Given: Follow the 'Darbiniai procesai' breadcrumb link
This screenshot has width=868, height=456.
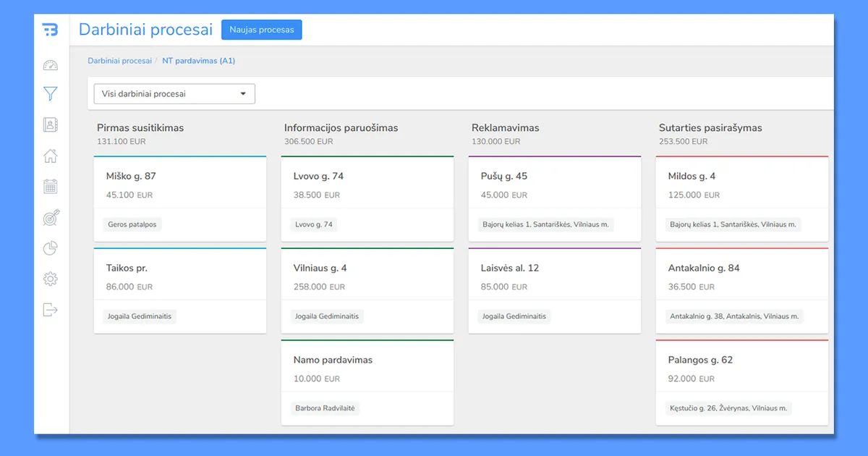Looking at the screenshot, I should pyautogui.click(x=119, y=61).
